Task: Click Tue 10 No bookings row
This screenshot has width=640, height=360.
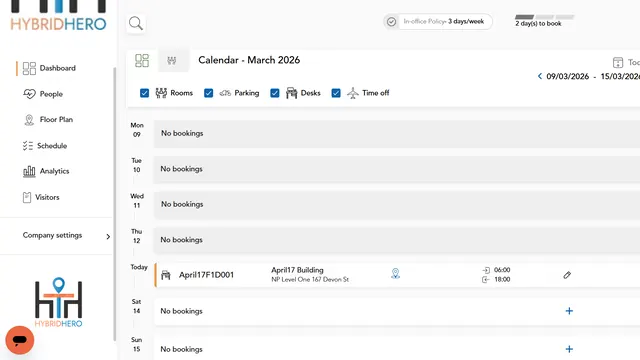Action: (x=397, y=169)
